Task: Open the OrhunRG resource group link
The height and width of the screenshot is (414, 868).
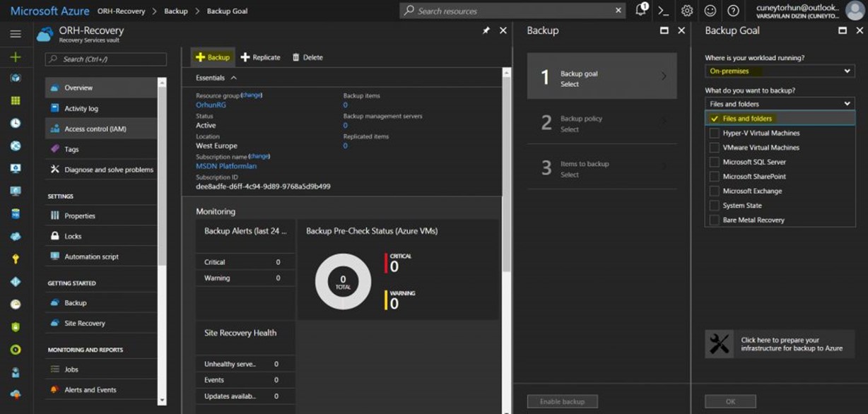Action: 210,105
